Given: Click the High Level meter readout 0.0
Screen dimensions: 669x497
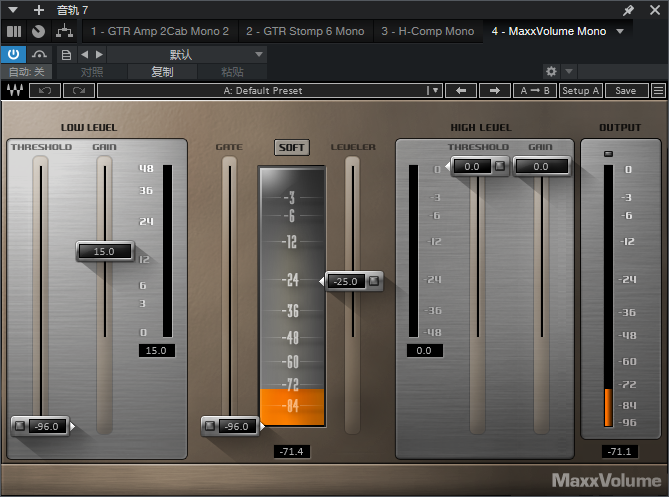Looking at the screenshot, I should click(x=424, y=351).
